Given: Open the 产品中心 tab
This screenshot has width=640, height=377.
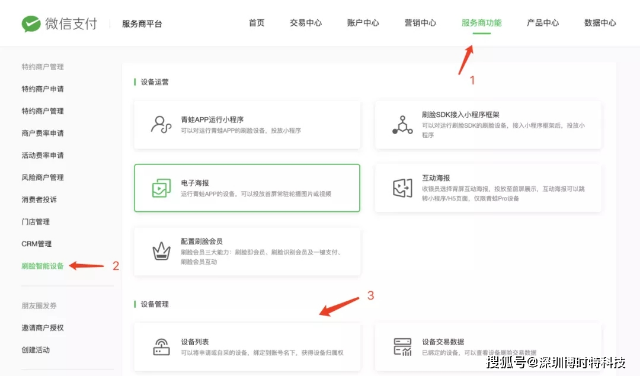Looking at the screenshot, I should tap(542, 23).
